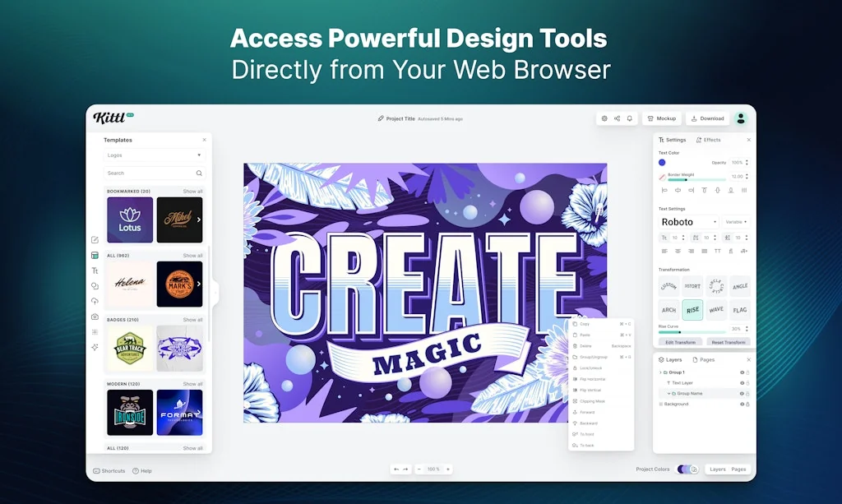Viewport: 842px width, 504px height.
Task: Toggle visibility of Group 1 layer
Action: pos(742,372)
